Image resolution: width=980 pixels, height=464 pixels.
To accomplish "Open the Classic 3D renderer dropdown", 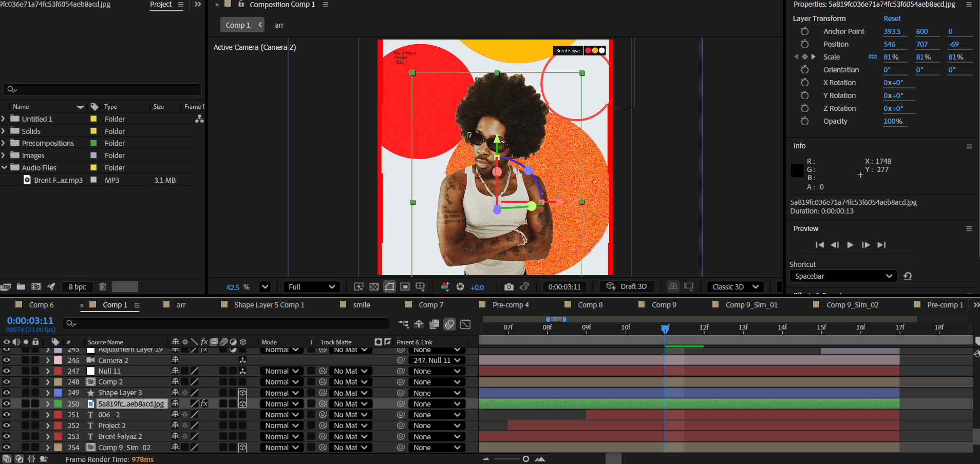I will [735, 287].
